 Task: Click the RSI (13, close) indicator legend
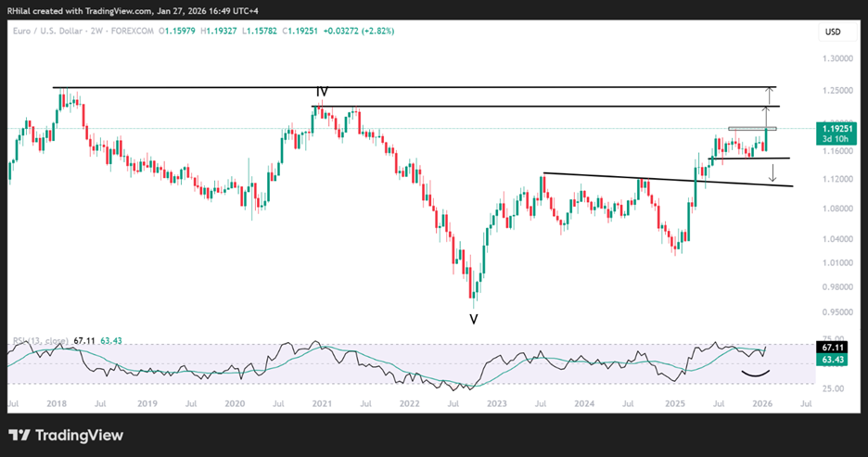pos(41,341)
